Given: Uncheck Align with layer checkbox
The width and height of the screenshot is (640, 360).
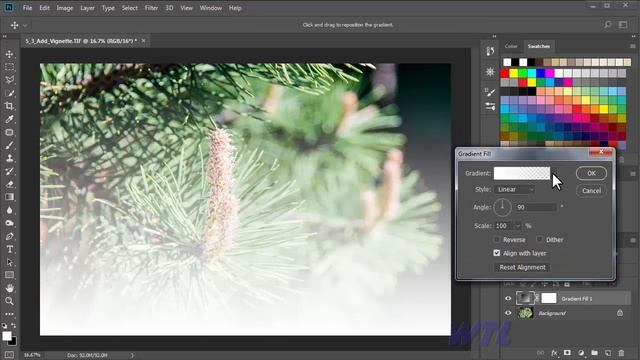Looking at the screenshot, I should pyautogui.click(x=497, y=253).
